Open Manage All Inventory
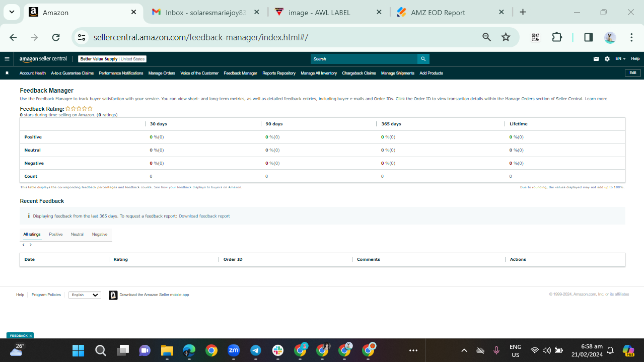 click(x=319, y=74)
